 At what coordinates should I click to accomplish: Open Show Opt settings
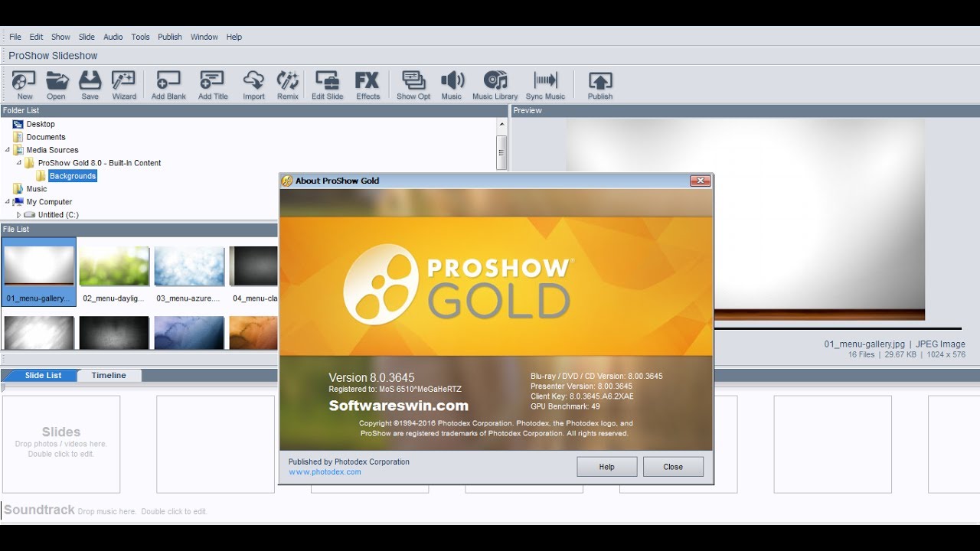click(413, 85)
